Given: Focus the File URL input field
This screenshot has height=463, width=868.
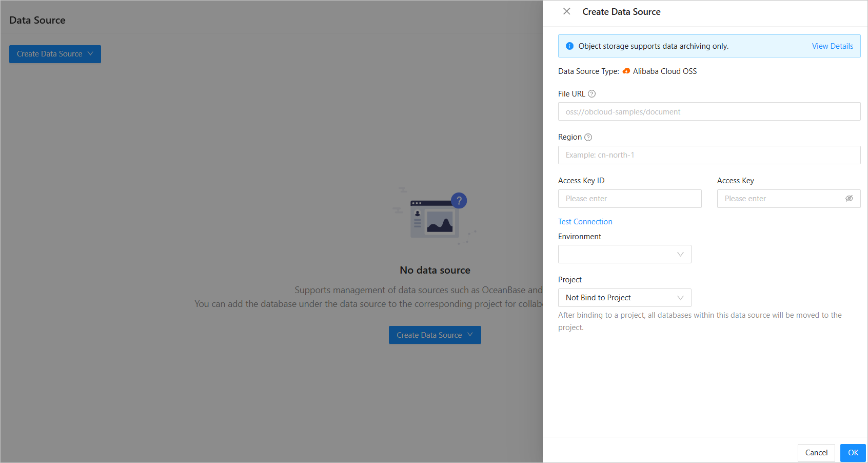Looking at the screenshot, I should 709,111.
